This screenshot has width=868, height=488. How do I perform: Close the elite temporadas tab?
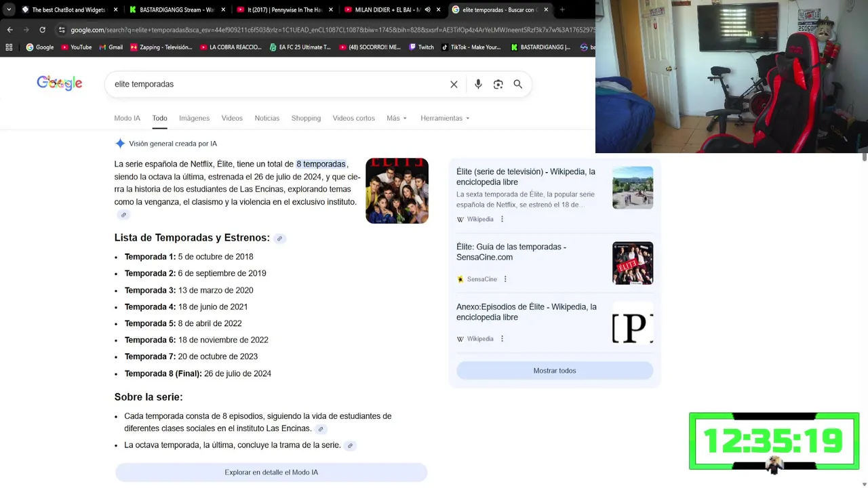[x=547, y=9]
